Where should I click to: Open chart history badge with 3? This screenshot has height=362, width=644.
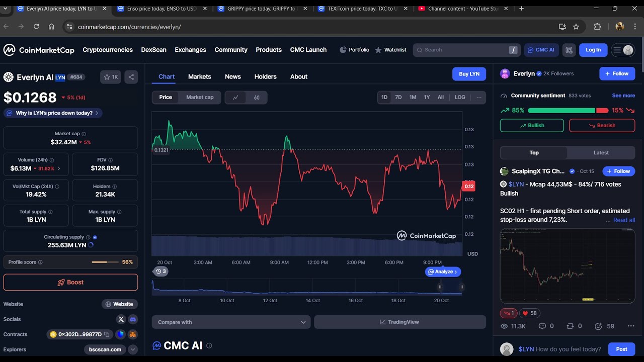[x=160, y=271]
